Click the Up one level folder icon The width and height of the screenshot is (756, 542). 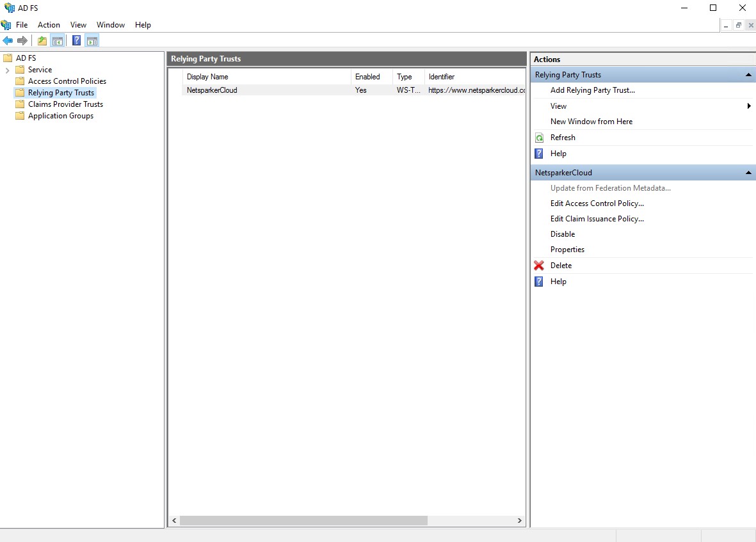pos(41,40)
